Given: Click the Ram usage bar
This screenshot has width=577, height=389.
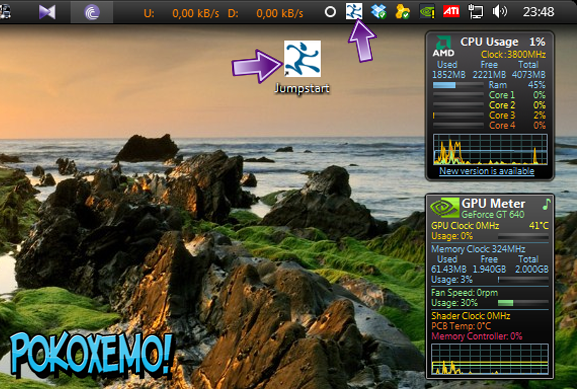Looking at the screenshot, I should pyautogui.click(x=458, y=85).
